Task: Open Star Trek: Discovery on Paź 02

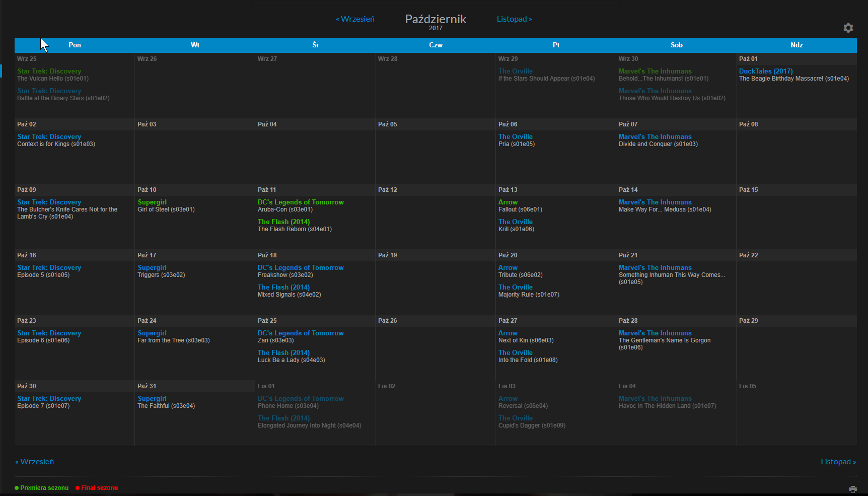Action: (49, 137)
